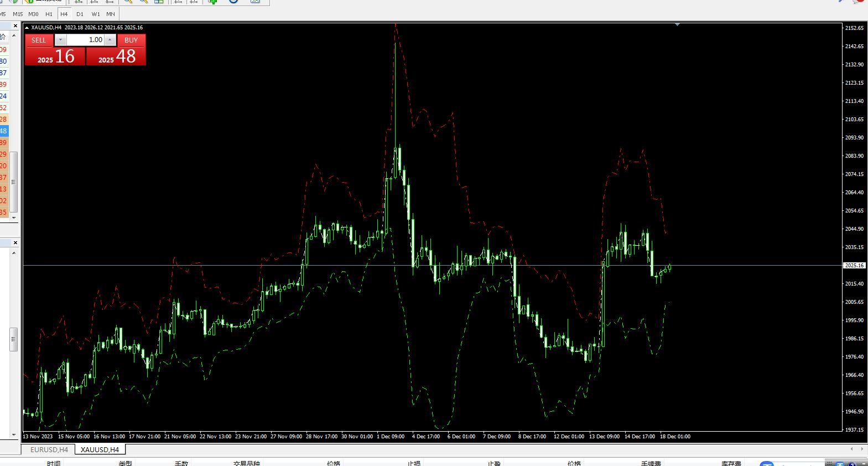Click the green plus new order icon

pos(212,2)
